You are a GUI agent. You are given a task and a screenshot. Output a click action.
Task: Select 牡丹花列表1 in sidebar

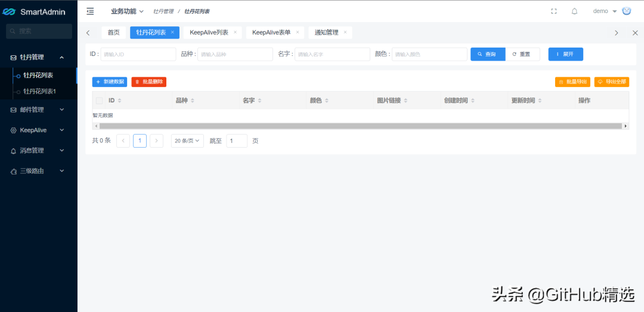(38, 92)
